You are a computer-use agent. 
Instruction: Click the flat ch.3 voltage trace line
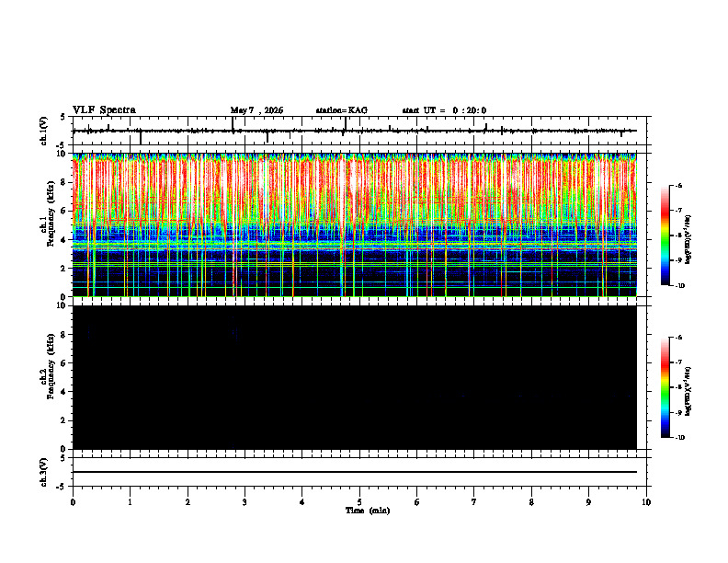click(x=355, y=472)
